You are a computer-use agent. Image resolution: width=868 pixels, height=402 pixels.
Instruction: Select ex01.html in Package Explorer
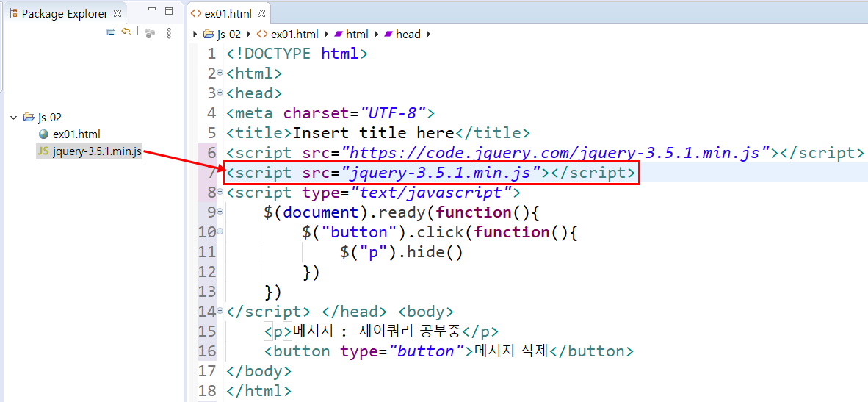[x=76, y=134]
